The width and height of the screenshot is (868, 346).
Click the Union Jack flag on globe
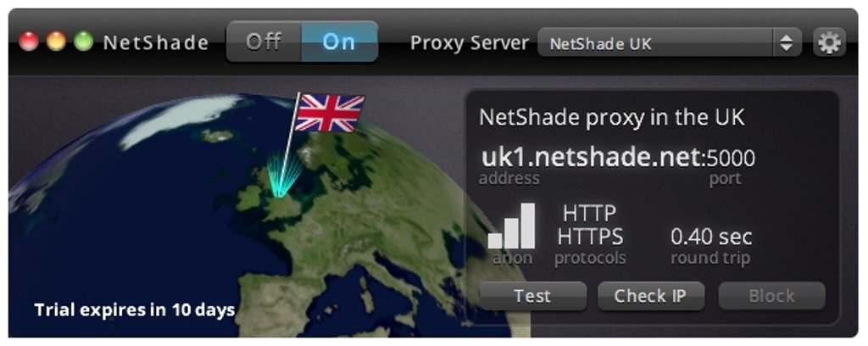coord(330,113)
